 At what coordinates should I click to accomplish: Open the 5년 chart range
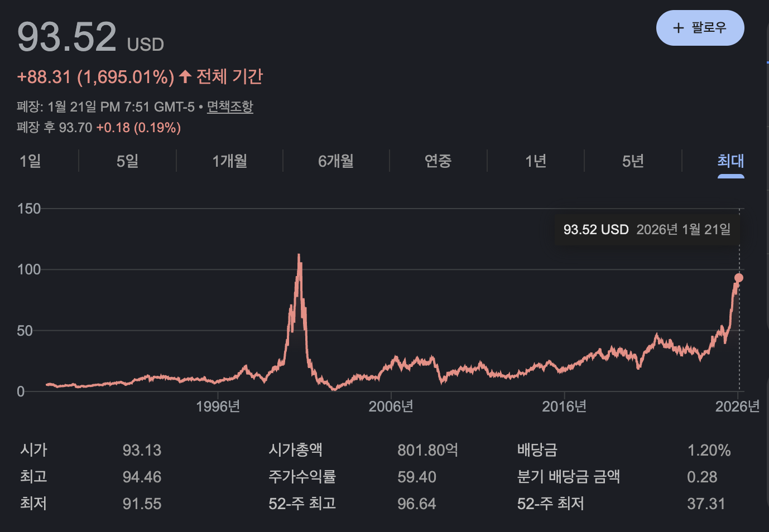633,161
